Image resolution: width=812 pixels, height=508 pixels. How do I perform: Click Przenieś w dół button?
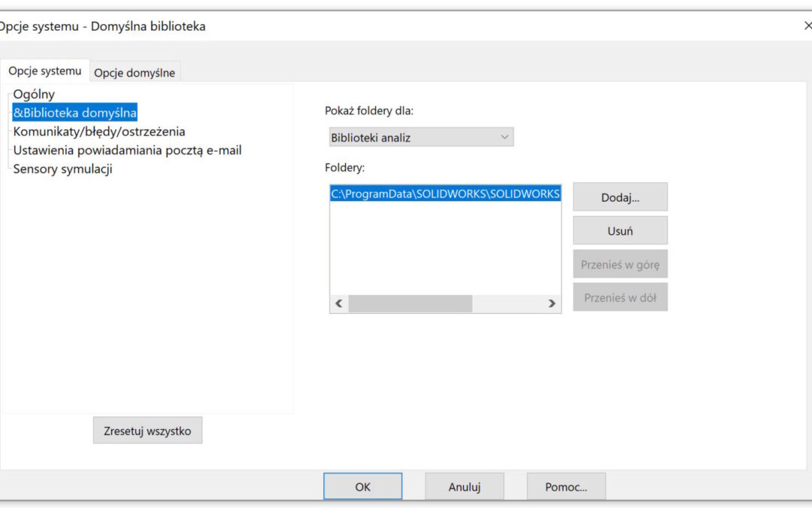click(x=620, y=298)
